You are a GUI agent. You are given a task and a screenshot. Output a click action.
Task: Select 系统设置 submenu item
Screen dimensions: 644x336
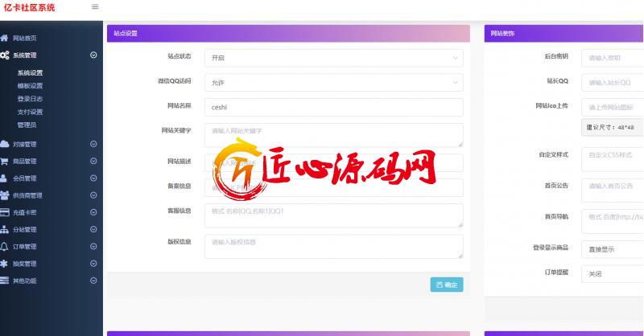(30, 72)
